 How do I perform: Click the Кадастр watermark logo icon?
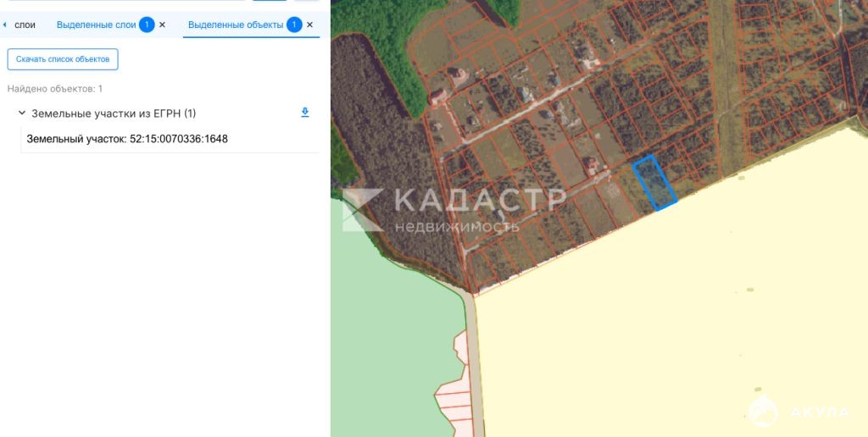[362, 209]
